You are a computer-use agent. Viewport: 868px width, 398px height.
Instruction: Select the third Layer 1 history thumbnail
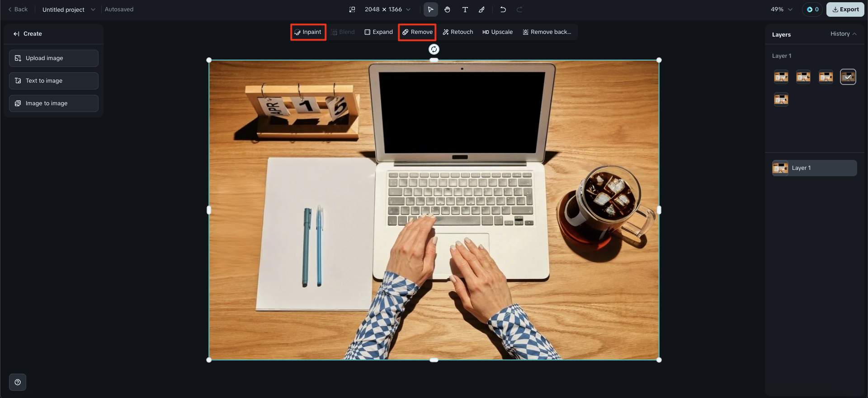coord(826,77)
